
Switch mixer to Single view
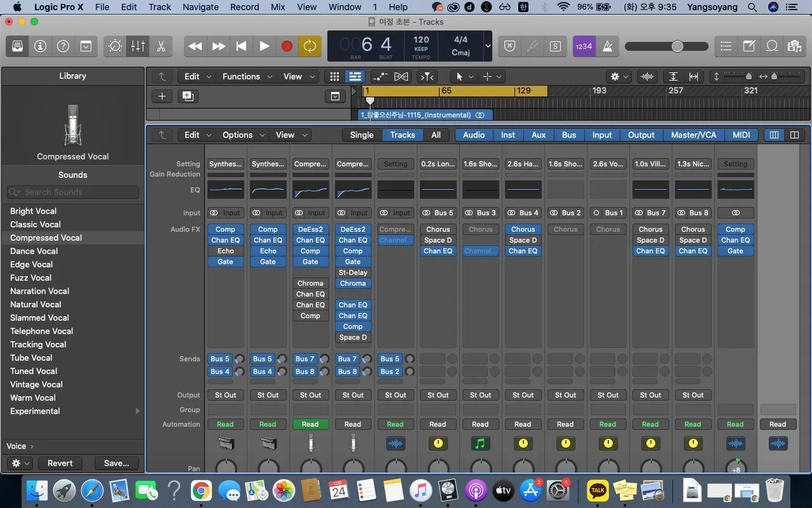(362, 135)
